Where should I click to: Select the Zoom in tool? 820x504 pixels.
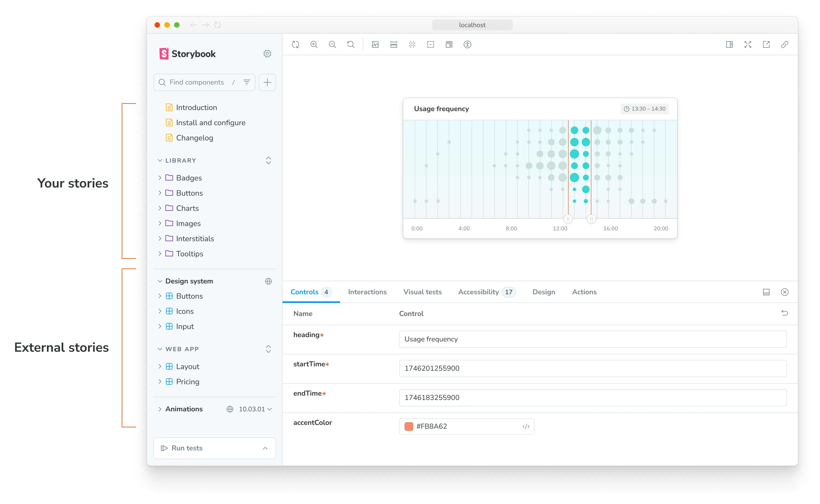314,44
